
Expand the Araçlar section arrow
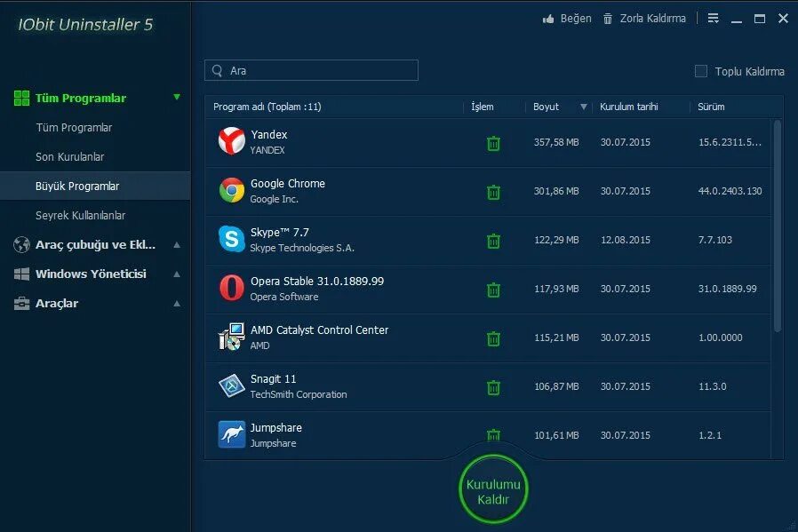(177, 304)
